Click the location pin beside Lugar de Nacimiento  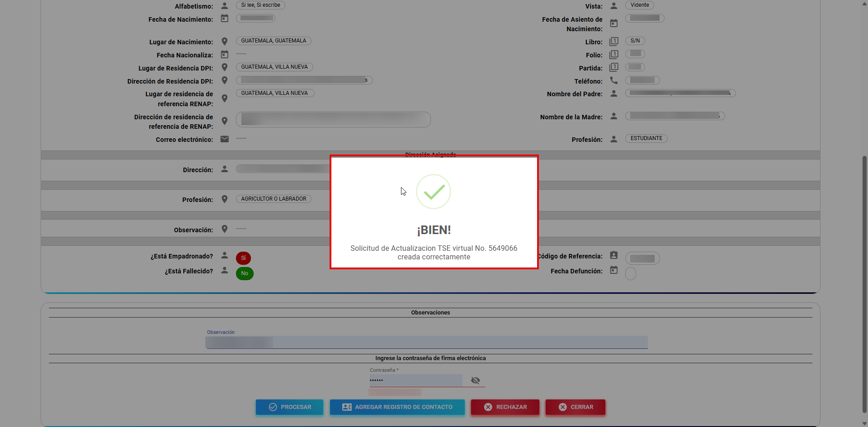click(x=224, y=42)
